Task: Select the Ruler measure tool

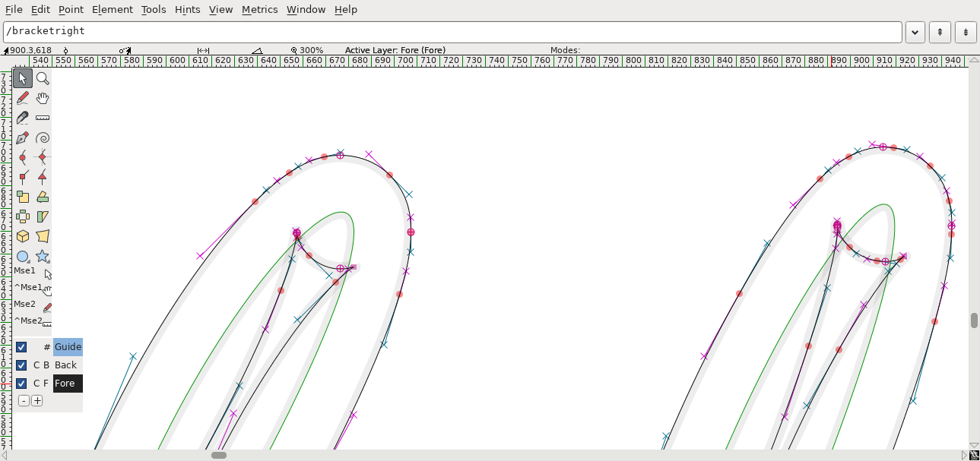Action: click(x=43, y=118)
